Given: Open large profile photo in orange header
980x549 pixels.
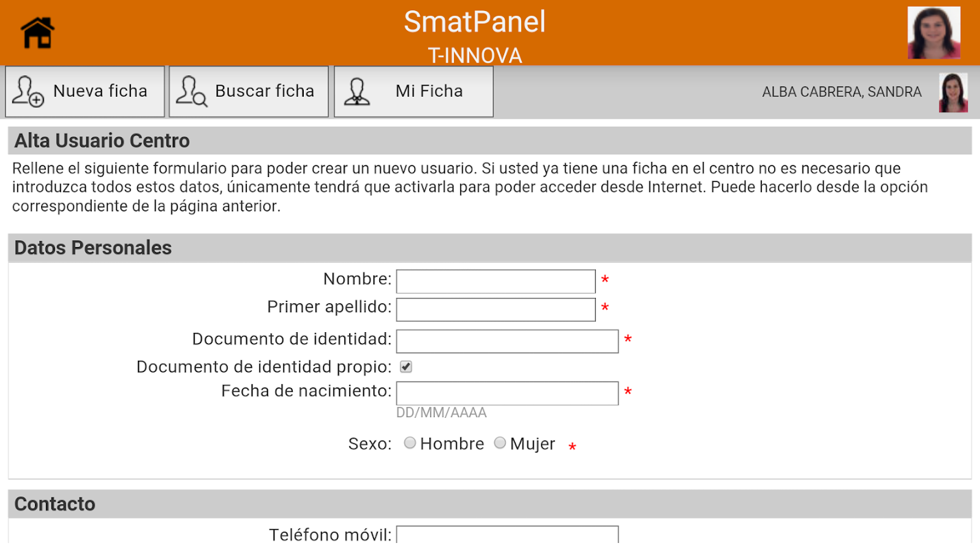Looking at the screenshot, I should tap(933, 32).
